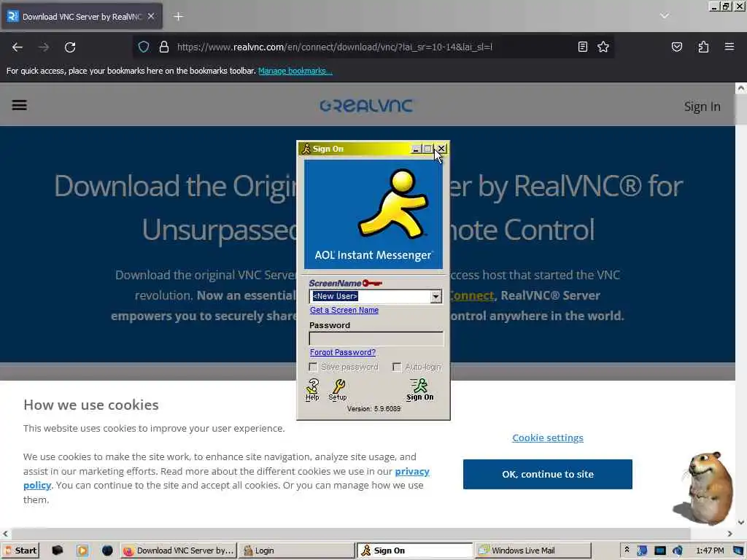Click Get a Screen Name link
This screenshot has height=560, width=747.
pos(344,310)
